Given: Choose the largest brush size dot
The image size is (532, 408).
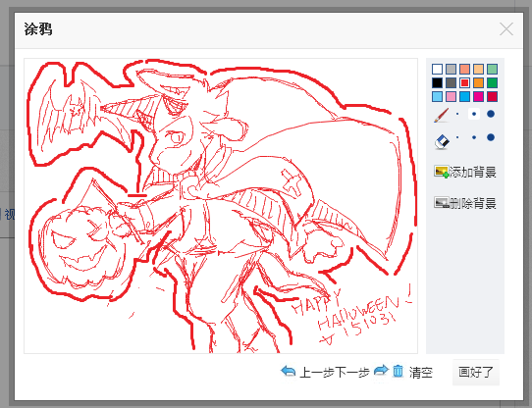Looking at the screenshot, I should click(x=491, y=114).
